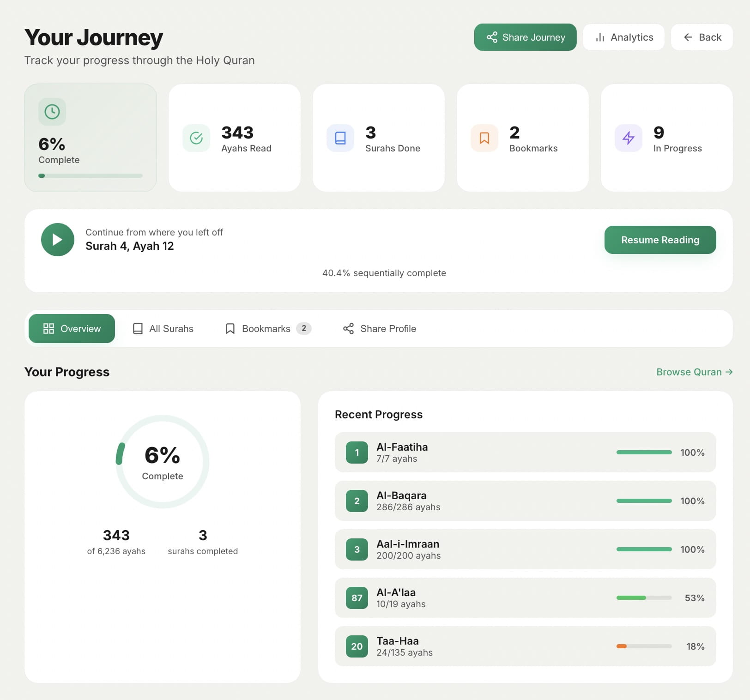Click the green play icon beside resume section
The image size is (750, 700).
[x=57, y=240]
